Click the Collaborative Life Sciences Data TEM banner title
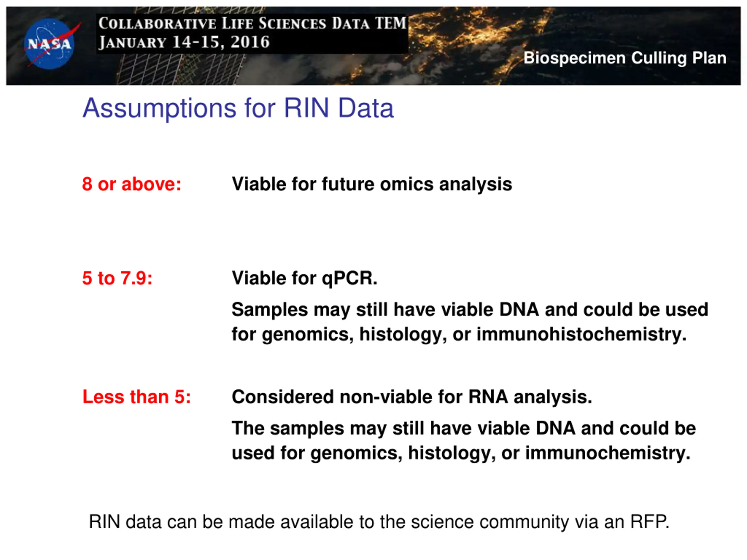Image resolution: width=747 pixels, height=560 pixels. (x=252, y=24)
